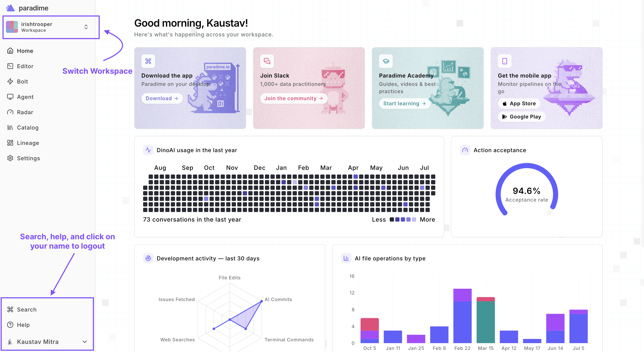Image resolution: width=644 pixels, height=352 pixels.
Task: Open the Editor menu item
Action: point(25,66)
